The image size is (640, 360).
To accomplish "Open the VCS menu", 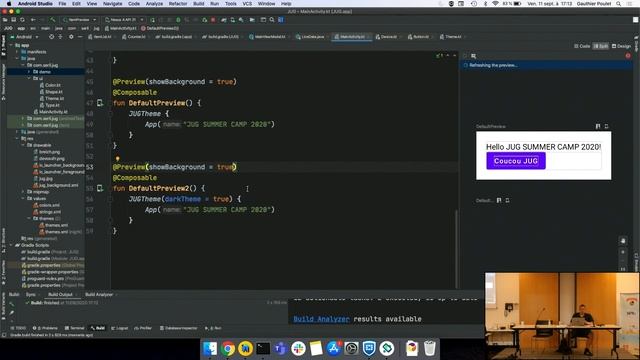I will coord(247,4).
